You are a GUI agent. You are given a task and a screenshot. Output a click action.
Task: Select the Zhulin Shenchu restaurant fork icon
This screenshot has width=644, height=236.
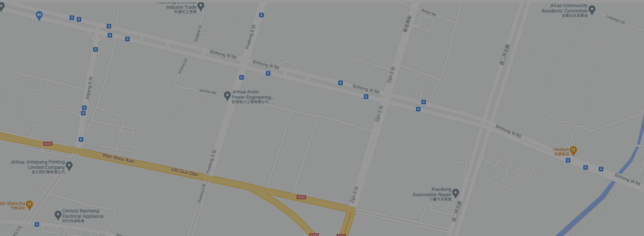click(x=30, y=205)
